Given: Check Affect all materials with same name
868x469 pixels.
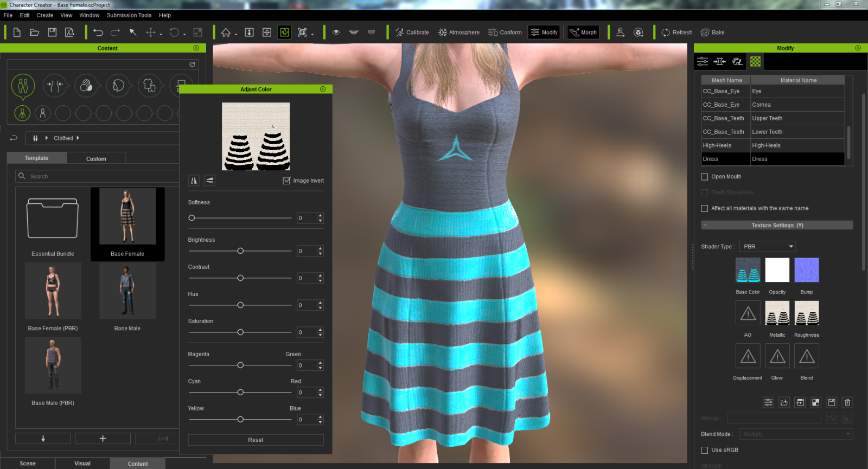Looking at the screenshot, I should pyautogui.click(x=704, y=208).
